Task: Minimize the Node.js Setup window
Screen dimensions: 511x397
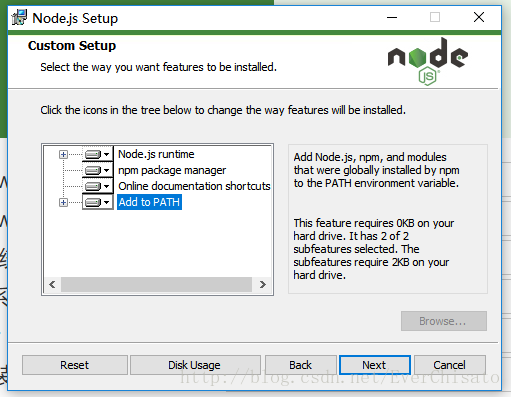Action: point(392,17)
